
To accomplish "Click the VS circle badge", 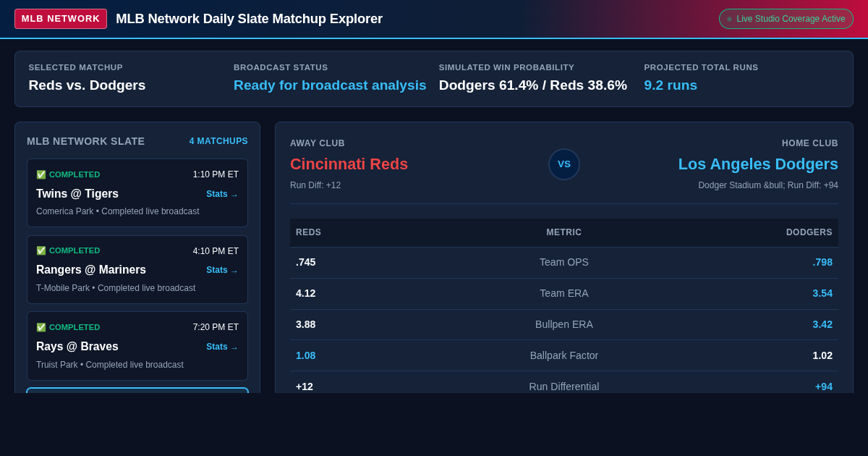I will click(564, 164).
